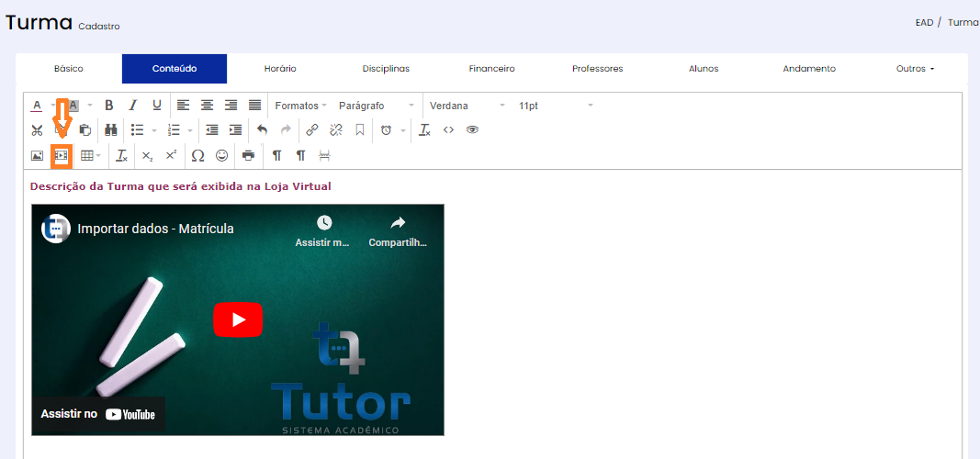The image size is (980, 459).
Task: Clear formatting icon beside subscript button
Action: pos(122,155)
